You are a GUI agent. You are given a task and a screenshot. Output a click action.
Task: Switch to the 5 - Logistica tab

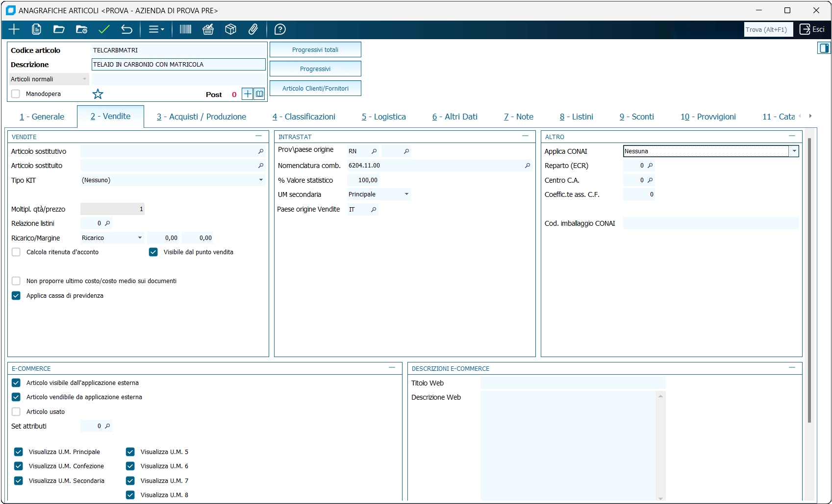tap(383, 117)
